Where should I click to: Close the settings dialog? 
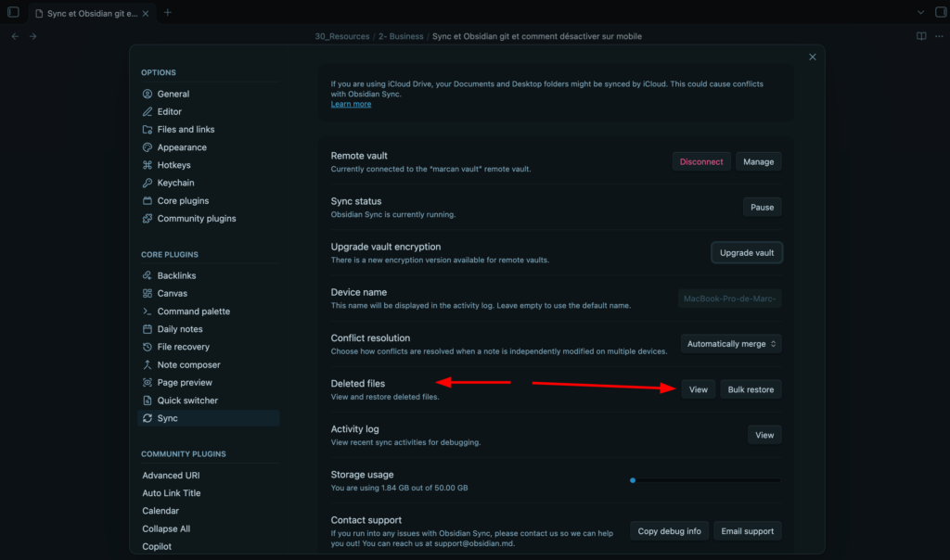coord(813,57)
